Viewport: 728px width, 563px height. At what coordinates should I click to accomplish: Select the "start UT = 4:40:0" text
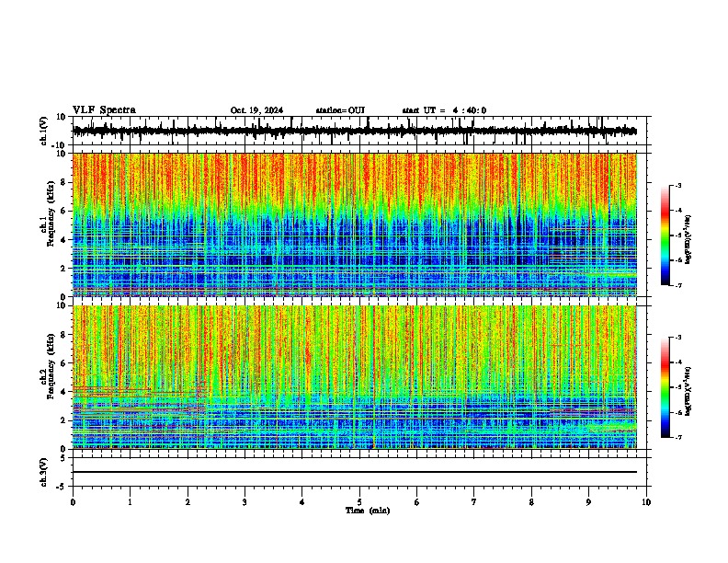[x=444, y=110]
